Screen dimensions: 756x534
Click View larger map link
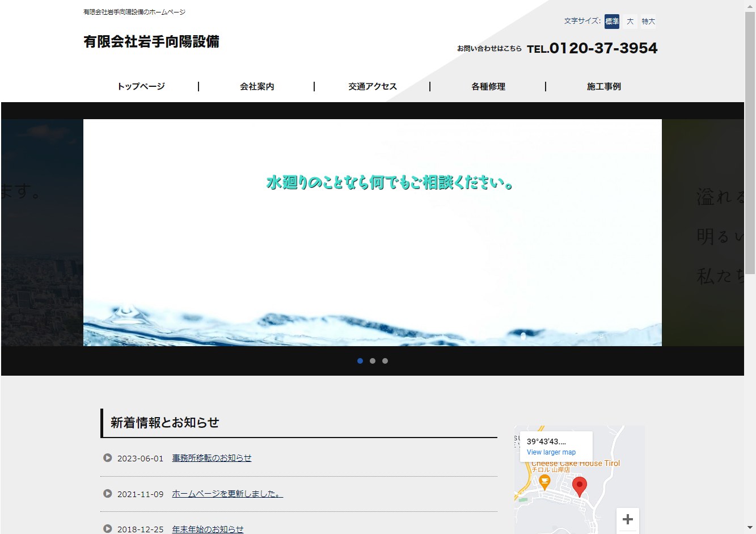point(551,452)
